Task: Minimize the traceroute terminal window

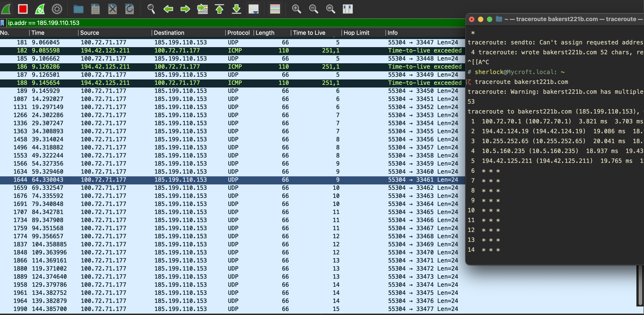Action: (x=480, y=19)
